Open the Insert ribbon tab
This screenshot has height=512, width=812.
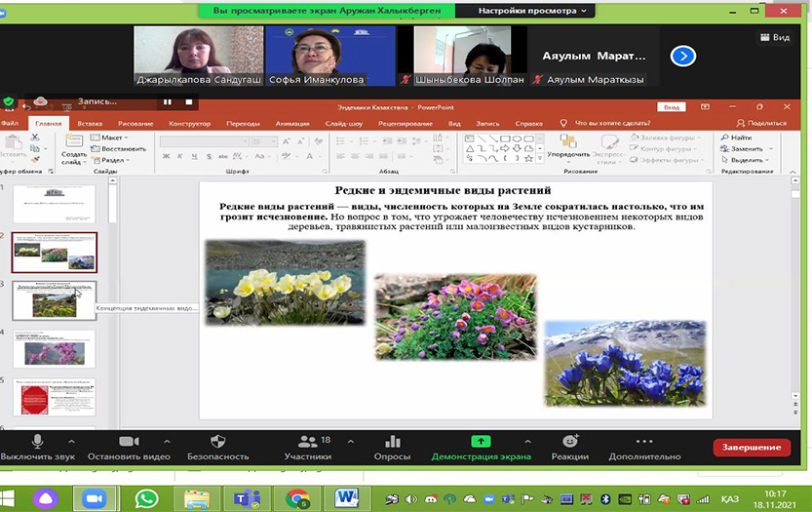click(90, 124)
